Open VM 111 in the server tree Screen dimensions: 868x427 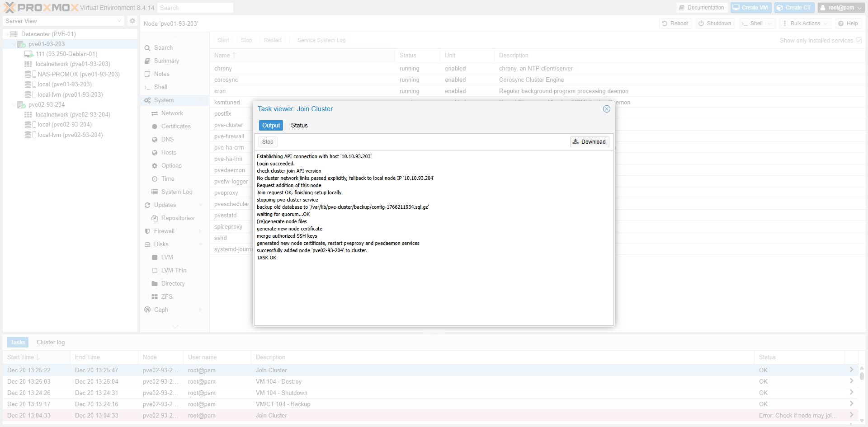click(x=66, y=54)
